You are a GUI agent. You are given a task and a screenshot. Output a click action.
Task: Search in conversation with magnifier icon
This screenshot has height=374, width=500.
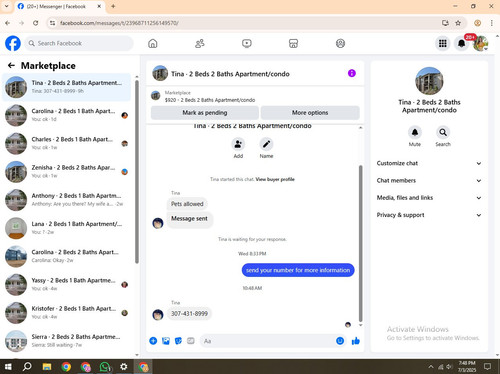tap(443, 132)
